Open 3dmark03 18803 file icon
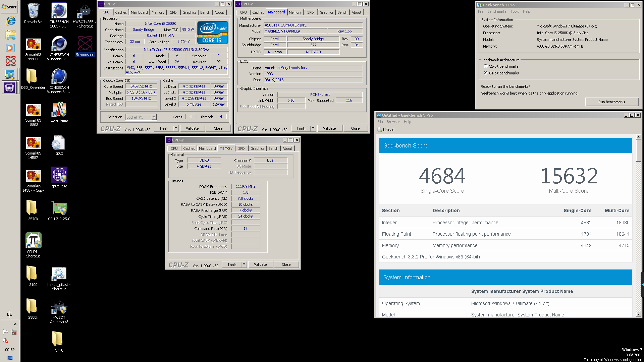Viewport: 644px width, 362px height. point(33,115)
